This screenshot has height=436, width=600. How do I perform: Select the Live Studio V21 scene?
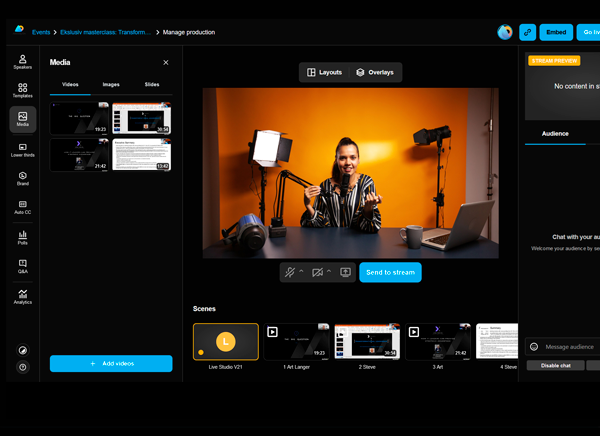[226, 342]
